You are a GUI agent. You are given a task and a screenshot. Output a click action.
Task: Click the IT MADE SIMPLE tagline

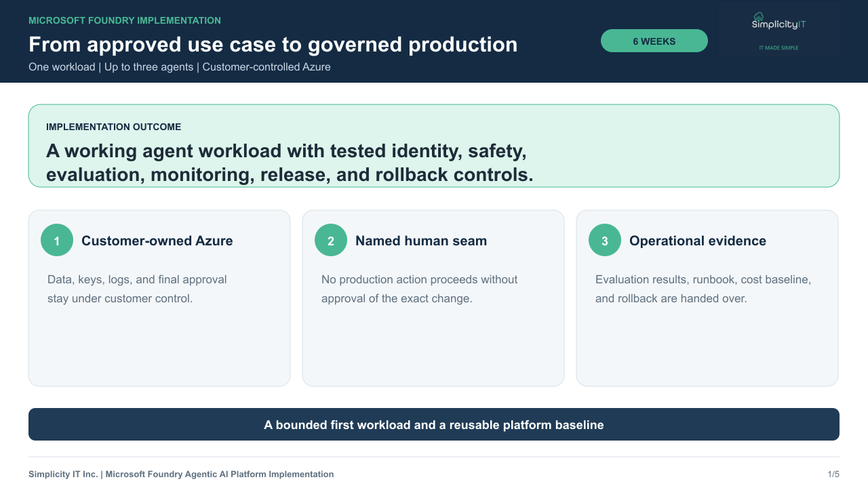pyautogui.click(x=778, y=48)
